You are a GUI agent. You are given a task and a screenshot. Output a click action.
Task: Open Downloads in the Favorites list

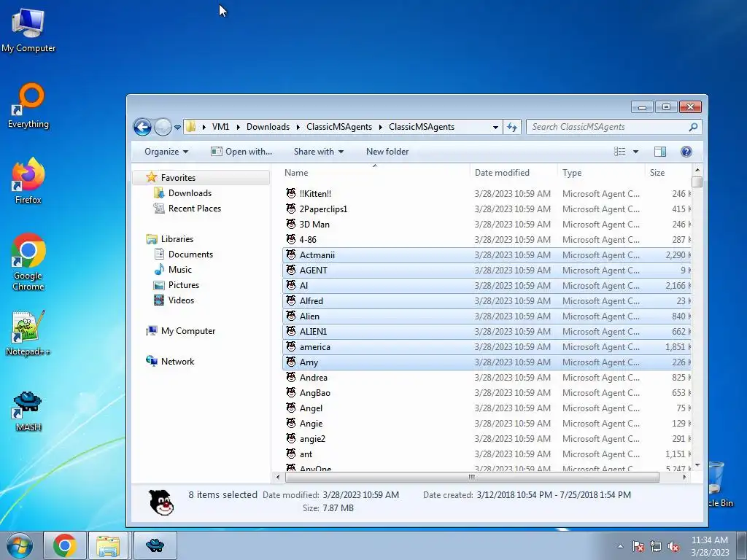[x=190, y=192]
